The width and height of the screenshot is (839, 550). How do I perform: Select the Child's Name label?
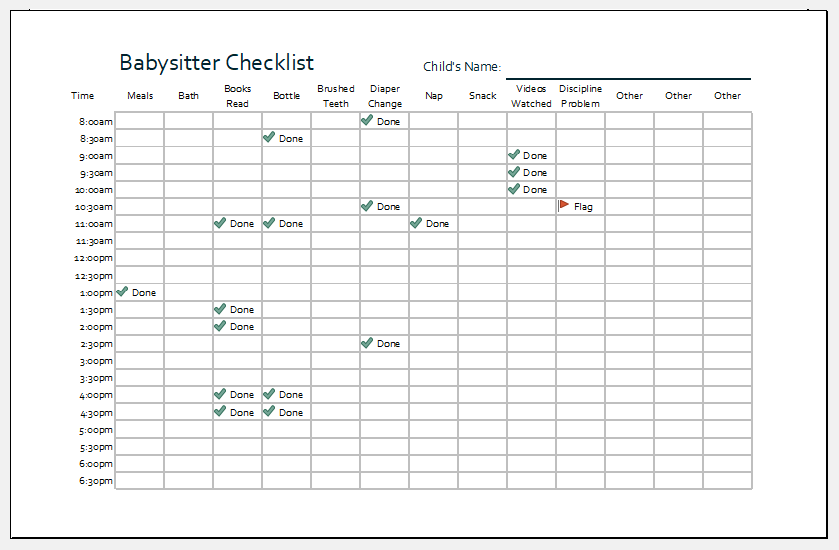click(x=462, y=67)
